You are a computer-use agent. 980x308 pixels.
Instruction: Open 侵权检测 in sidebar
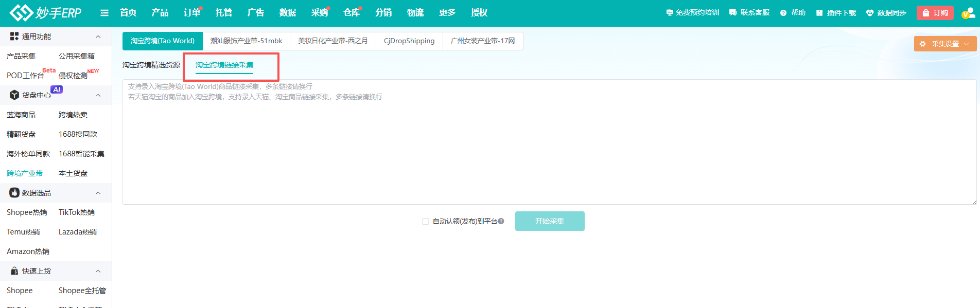pos(73,76)
